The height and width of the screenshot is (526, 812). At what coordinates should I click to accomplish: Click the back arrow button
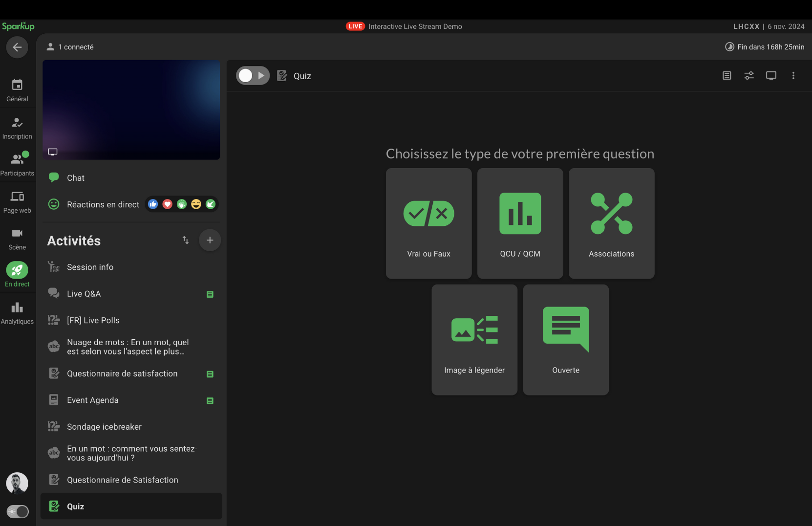pyautogui.click(x=17, y=47)
